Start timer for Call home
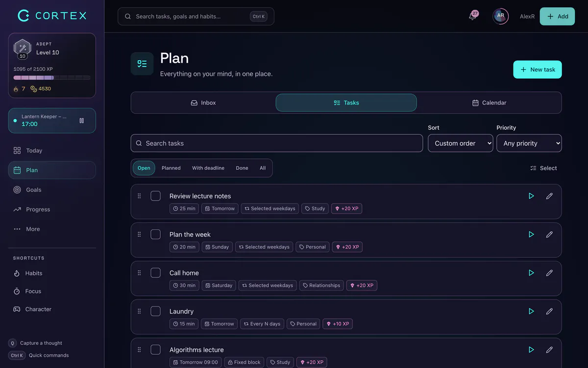588x368 pixels. tap(531, 273)
